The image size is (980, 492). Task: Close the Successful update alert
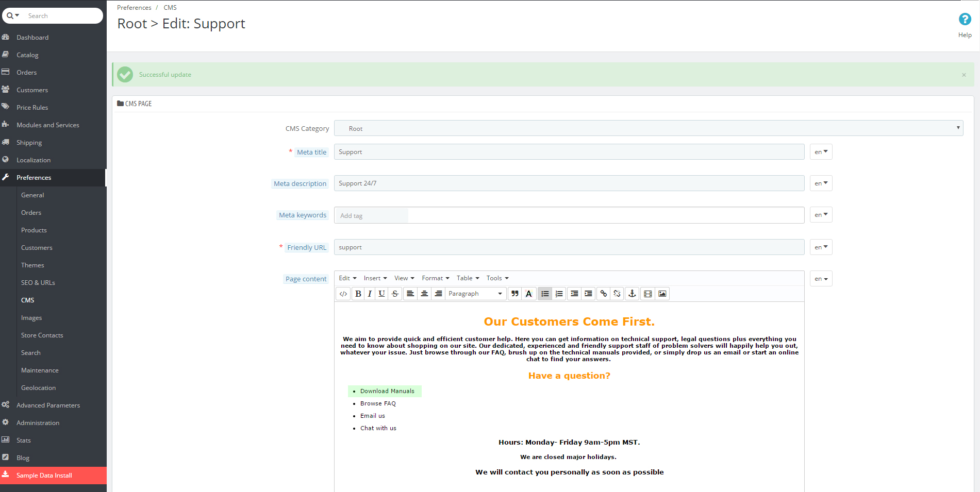pyautogui.click(x=964, y=75)
